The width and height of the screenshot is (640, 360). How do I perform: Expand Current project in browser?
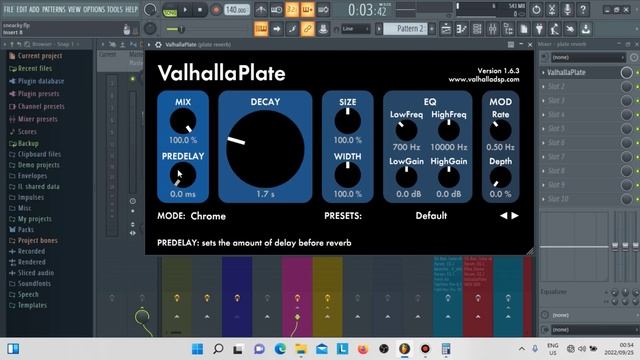(x=36, y=56)
